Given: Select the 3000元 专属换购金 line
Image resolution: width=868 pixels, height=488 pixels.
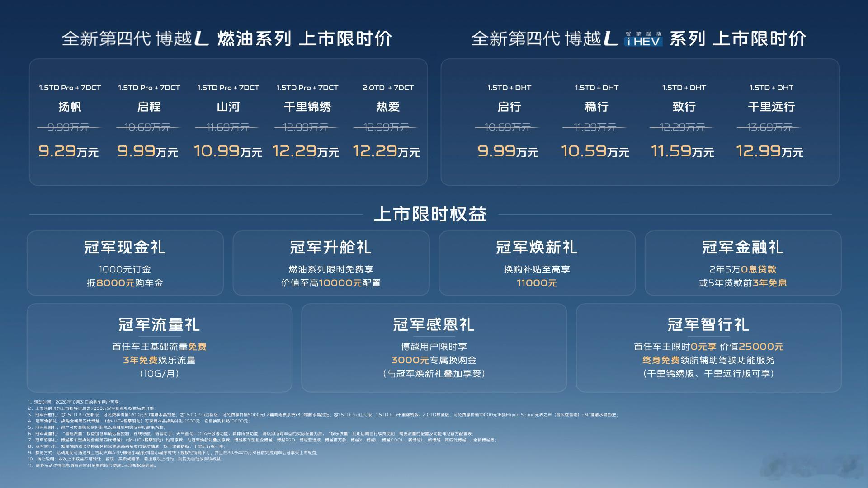Looking at the screenshot, I should tap(434, 361).
